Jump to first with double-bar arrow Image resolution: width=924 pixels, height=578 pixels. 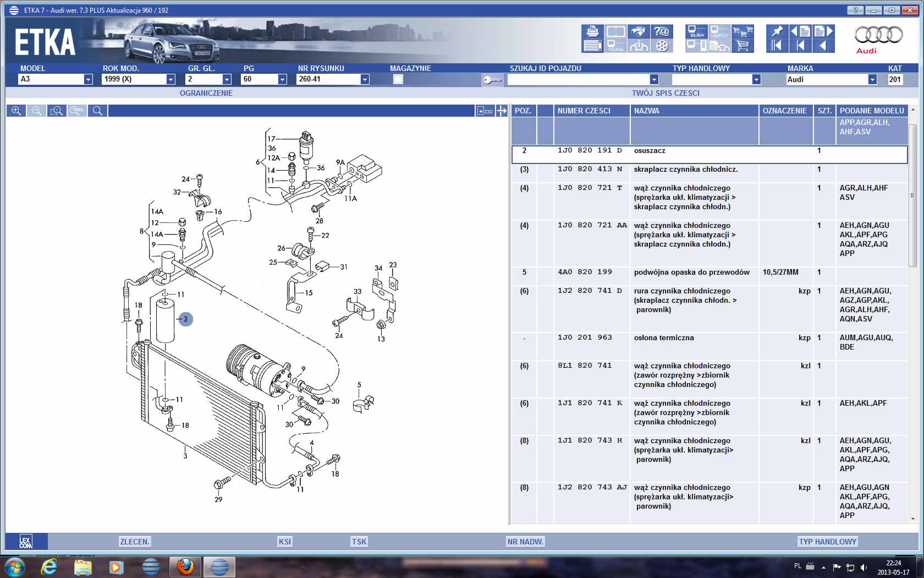coord(777,46)
